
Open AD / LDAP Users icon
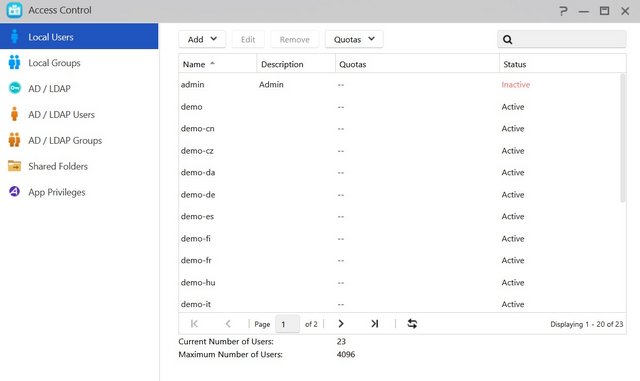[14, 114]
